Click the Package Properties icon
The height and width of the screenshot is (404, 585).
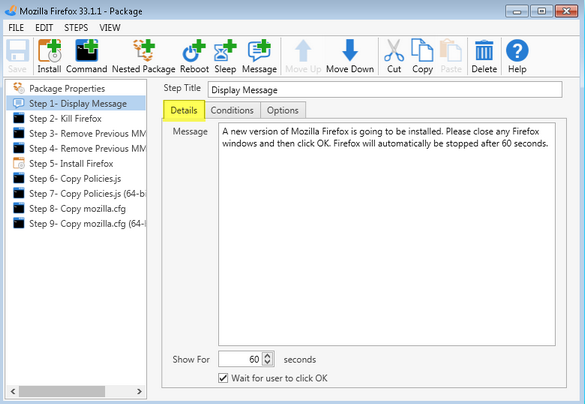click(x=19, y=88)
